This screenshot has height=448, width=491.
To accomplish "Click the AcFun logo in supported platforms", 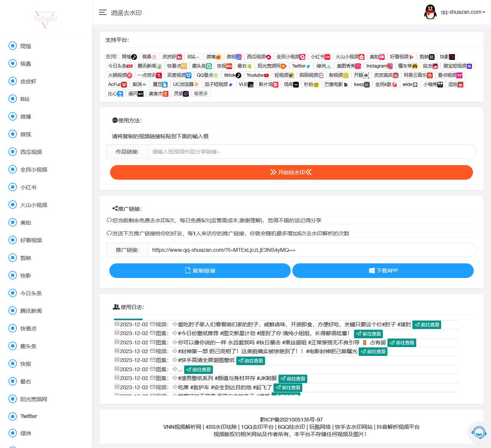I will pyautogui.click(x=124, y=84).
